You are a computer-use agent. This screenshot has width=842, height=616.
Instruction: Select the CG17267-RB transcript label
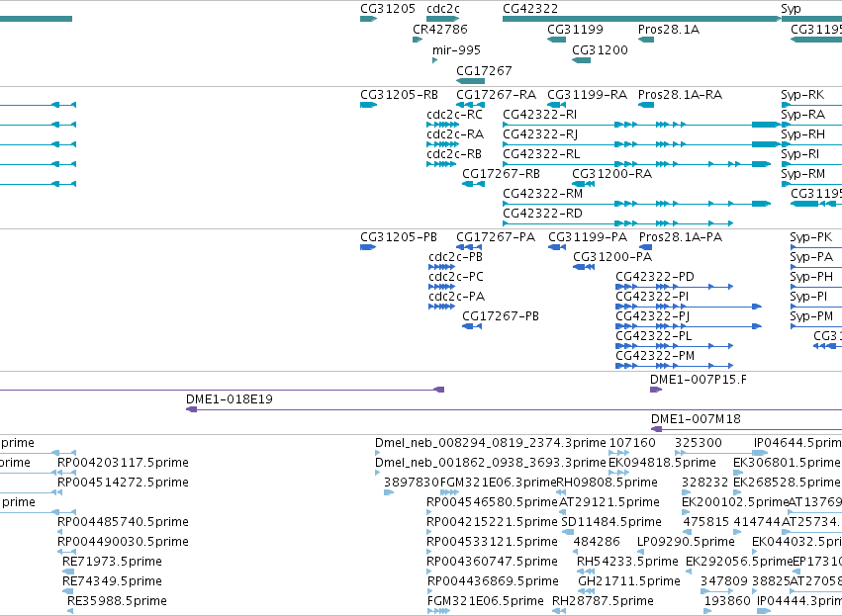click(502, 174)
